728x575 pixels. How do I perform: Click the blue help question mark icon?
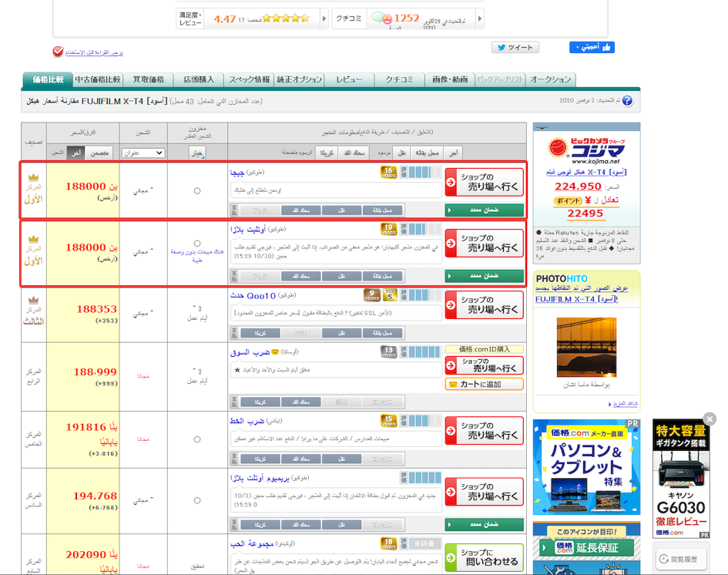coord(627,101)
